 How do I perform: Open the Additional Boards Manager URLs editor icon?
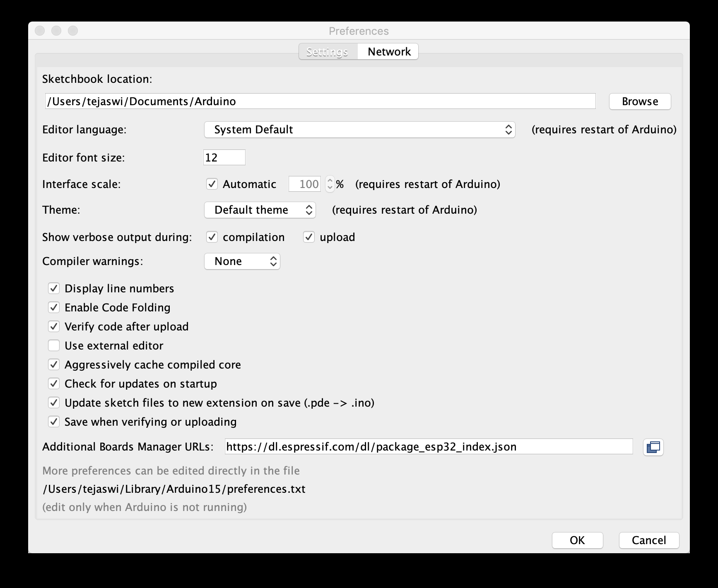coord(653,447)
